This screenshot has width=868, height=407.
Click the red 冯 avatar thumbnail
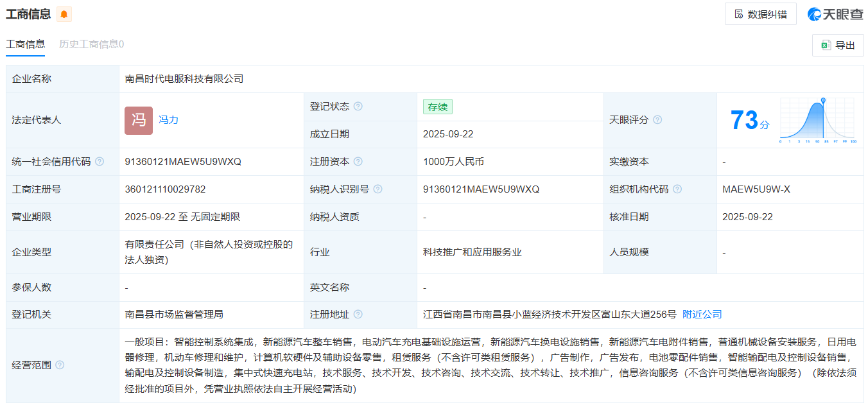point(139,120)
